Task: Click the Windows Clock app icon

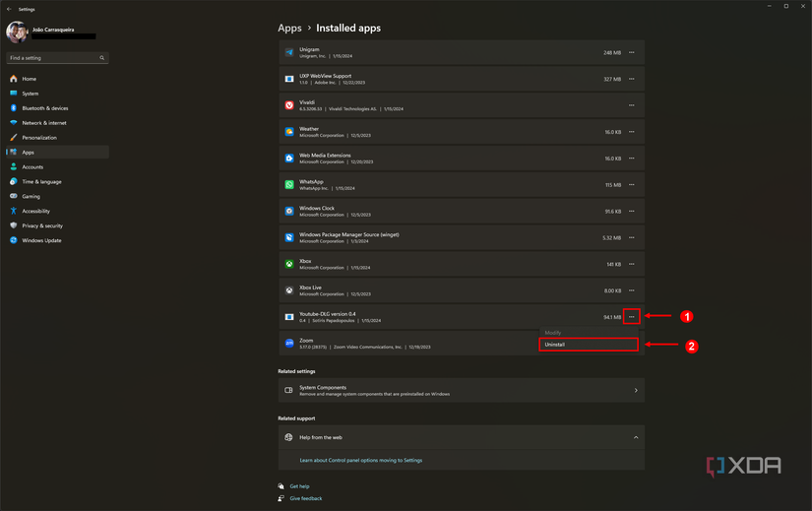Action: tap(289, 211)
